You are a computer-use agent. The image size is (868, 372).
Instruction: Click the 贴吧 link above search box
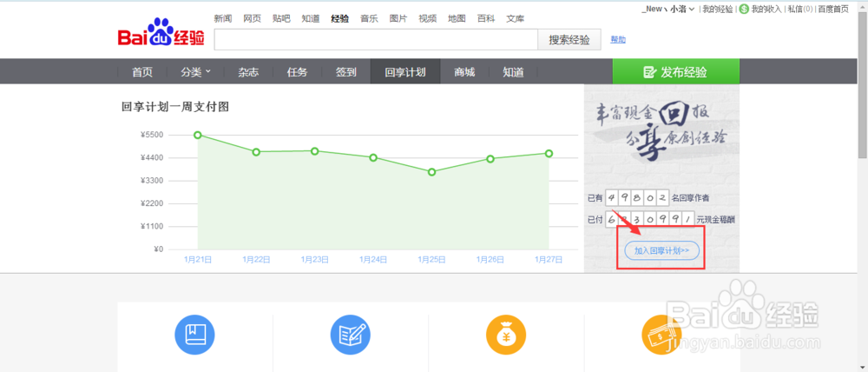pos(281,18)
